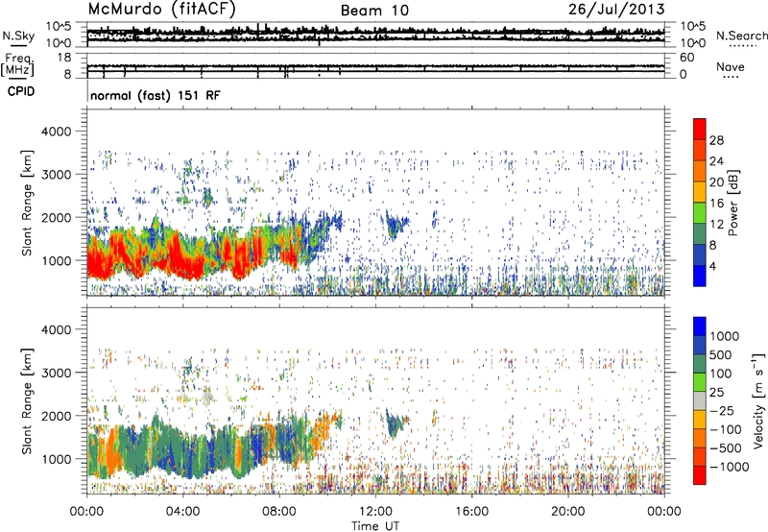This screenshot has width=768, height=532.
Task: Click the '4' label on Power color bar
Action: (x=712, y=266)
